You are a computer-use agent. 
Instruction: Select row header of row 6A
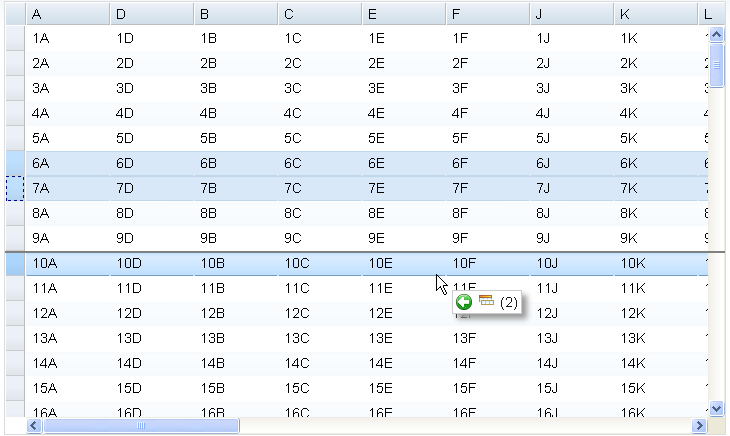point(15,163)
